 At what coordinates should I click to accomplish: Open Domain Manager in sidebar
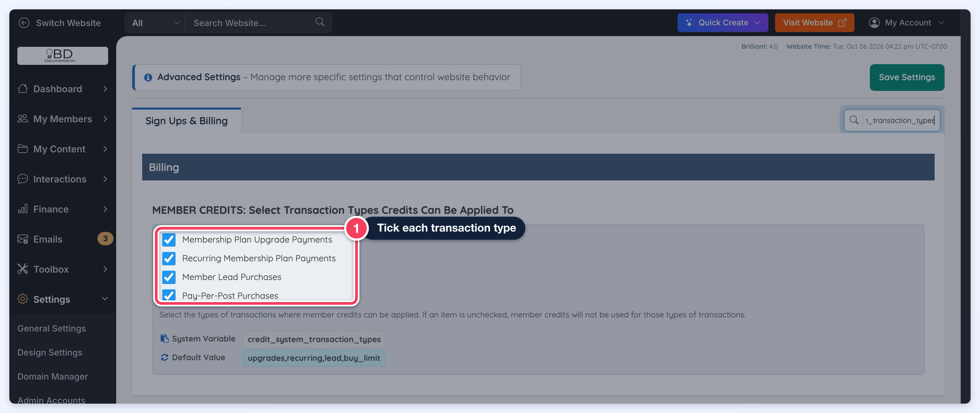52,376
